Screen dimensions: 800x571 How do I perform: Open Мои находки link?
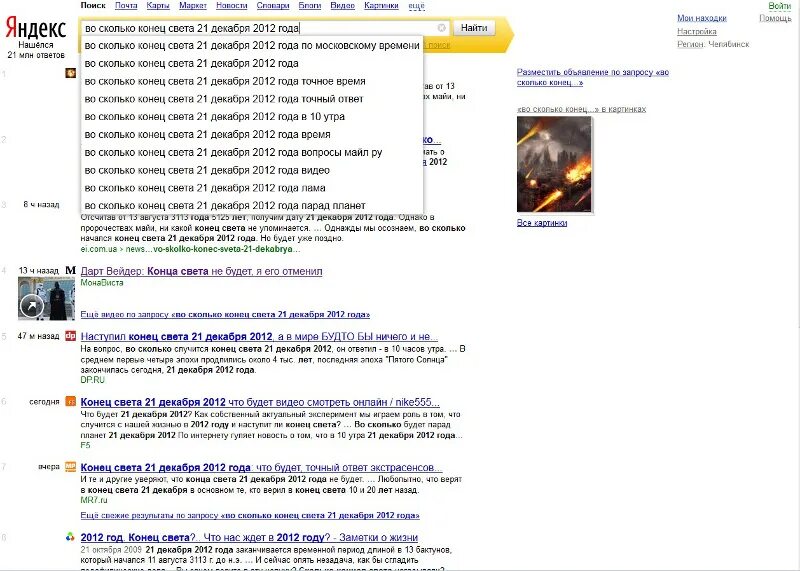[702, 18]
